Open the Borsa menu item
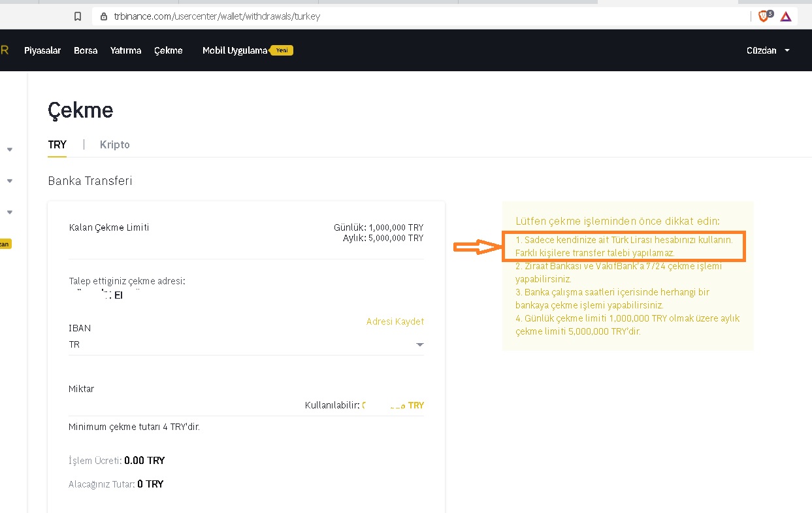Image resolution: width=812 pixels, height=513 pixels. pyautogui.click(x=86, y=50)
